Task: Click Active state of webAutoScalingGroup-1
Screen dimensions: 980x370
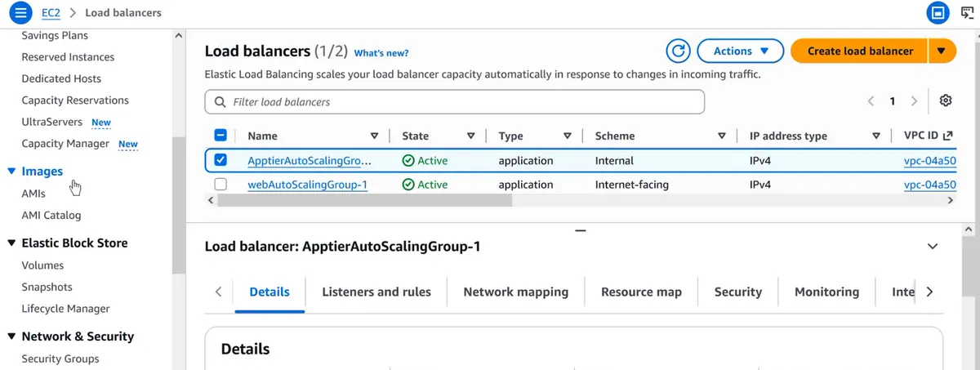Action: [425, 185]
